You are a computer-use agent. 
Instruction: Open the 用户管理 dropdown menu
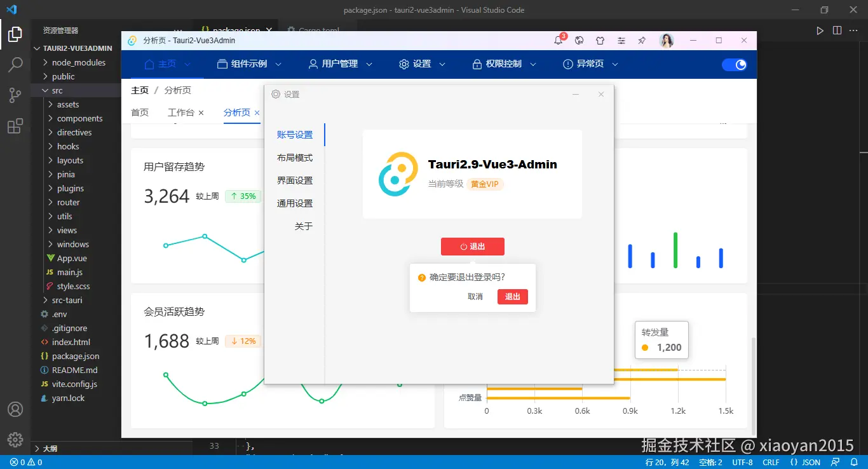pos(339,64)
